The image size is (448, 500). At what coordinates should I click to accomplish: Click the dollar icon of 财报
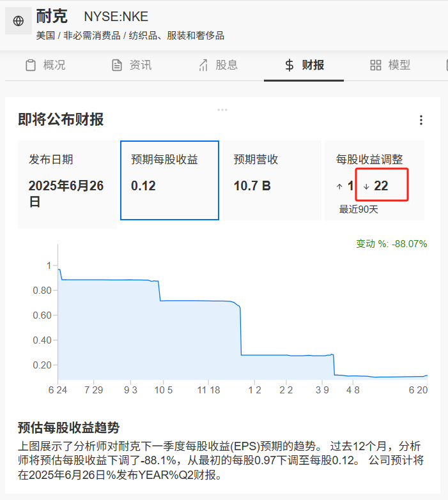click(x=289, y=65)
